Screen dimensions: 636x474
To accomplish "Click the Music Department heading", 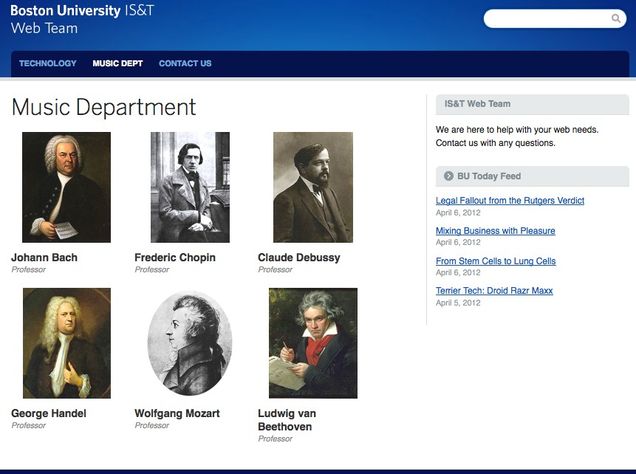I will (104, 107).
